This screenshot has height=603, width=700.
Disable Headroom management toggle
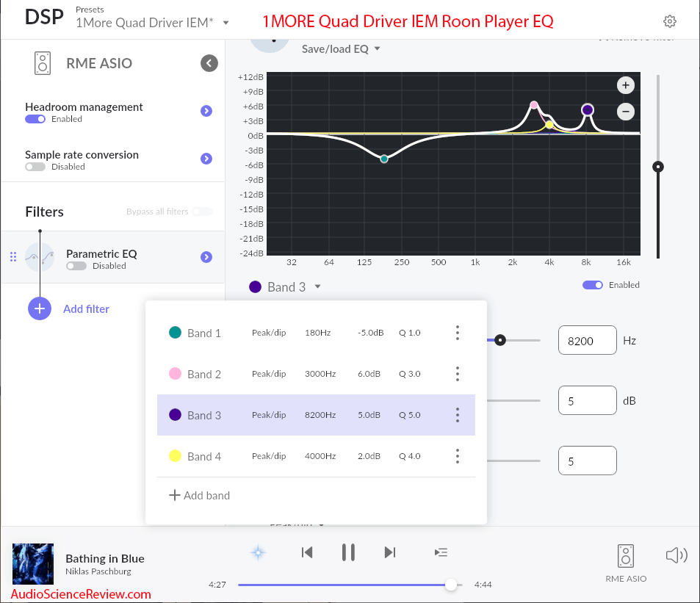coord(35,119)
